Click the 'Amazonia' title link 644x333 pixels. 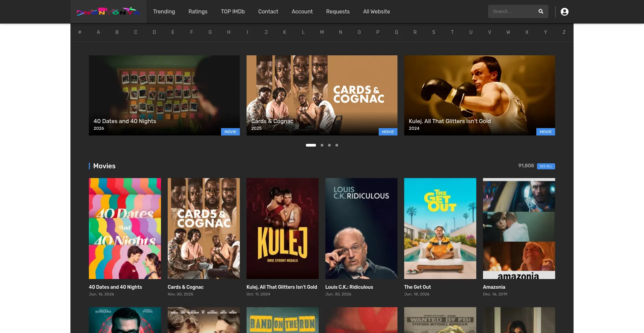tap(494, 287)
